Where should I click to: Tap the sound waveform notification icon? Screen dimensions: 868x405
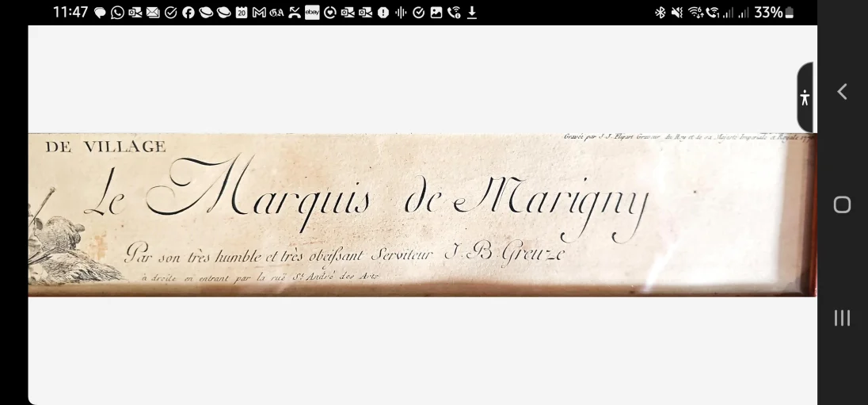[x=401, y=13]
